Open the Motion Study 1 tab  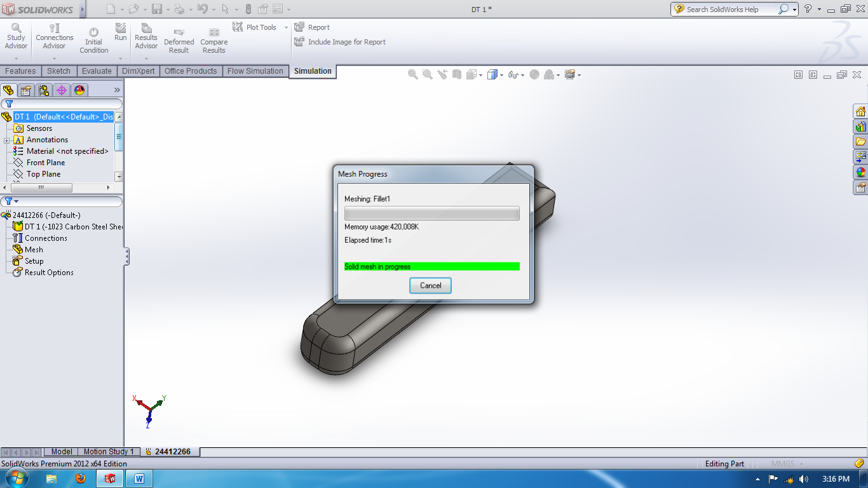pyautogui.click(x=108, y=452)
